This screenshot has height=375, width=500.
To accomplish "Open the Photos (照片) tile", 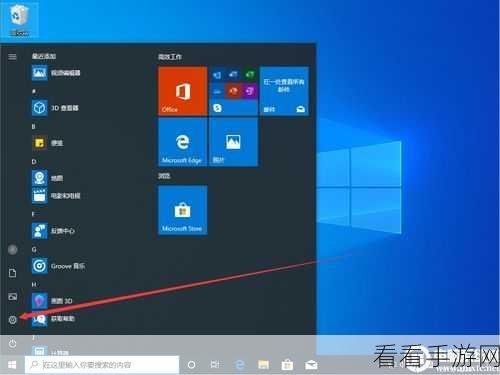I will 233,142.
